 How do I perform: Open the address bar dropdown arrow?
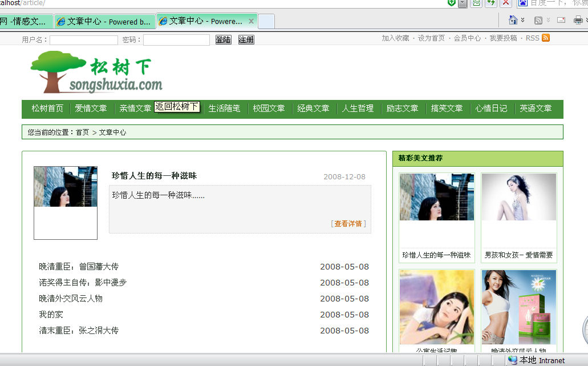coord(463,3)
